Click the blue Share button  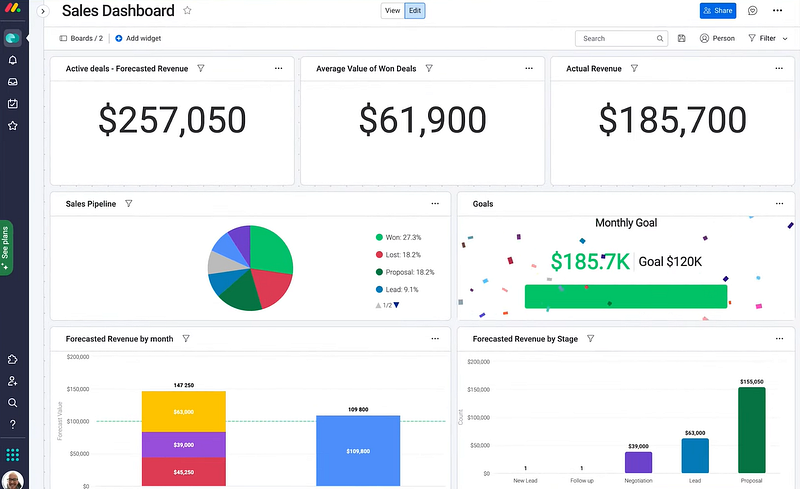(717, 11)
